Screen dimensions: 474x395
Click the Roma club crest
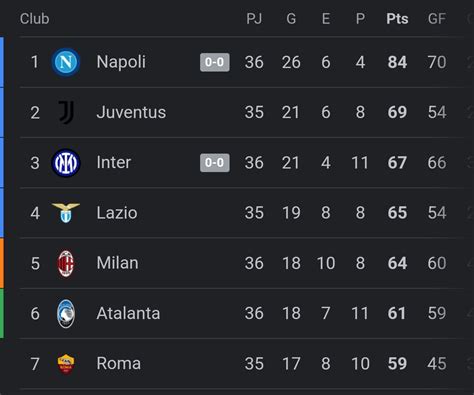(66, 364)
